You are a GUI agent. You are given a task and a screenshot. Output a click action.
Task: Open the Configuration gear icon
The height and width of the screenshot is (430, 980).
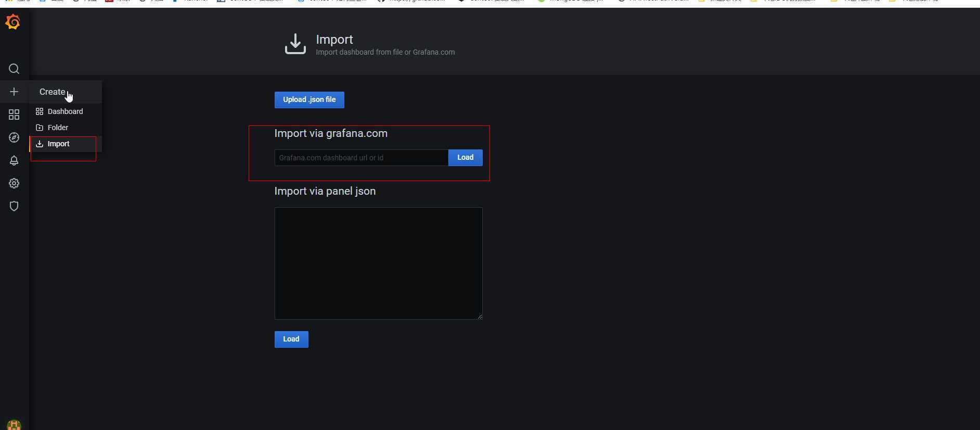pos(14,183)
